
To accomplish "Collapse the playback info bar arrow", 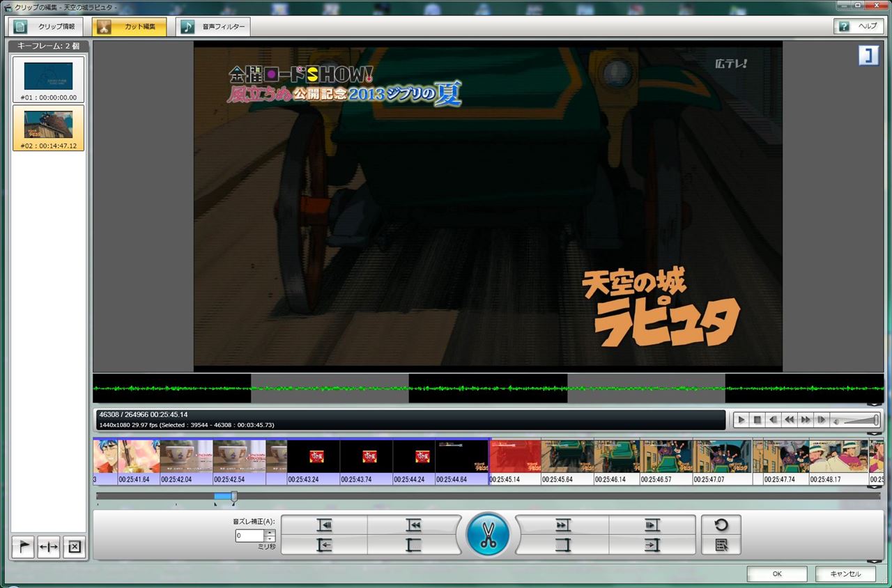I will coord(874,433).
